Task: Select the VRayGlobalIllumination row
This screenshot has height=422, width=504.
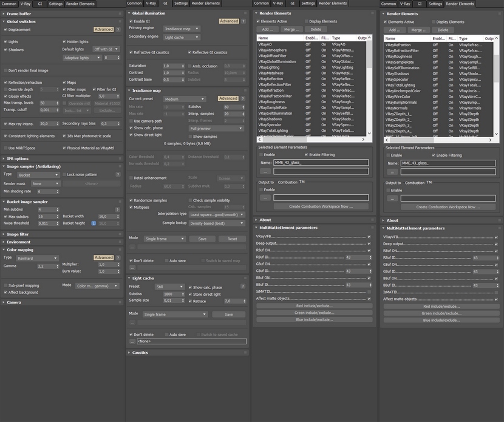Action: point(311,62)
